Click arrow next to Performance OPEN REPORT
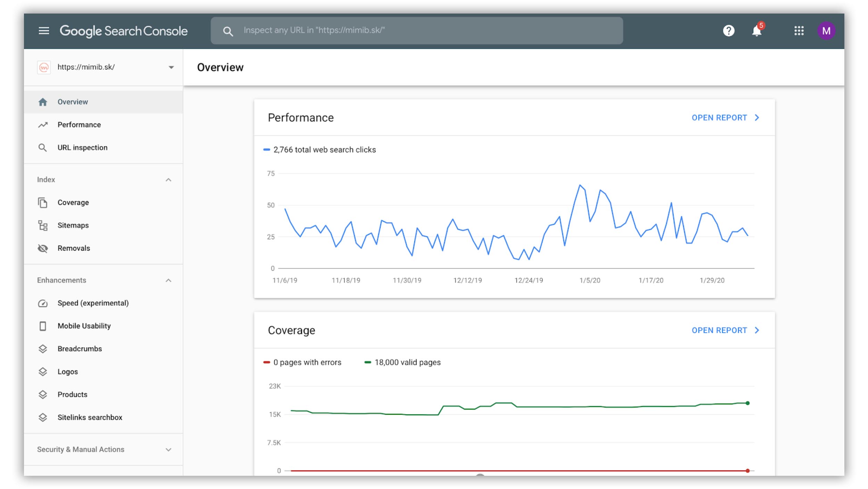 pos(757,118)
